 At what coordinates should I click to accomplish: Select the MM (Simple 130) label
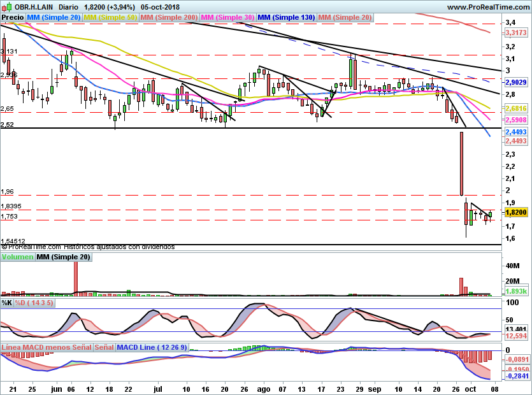click(x=286, y=17)
